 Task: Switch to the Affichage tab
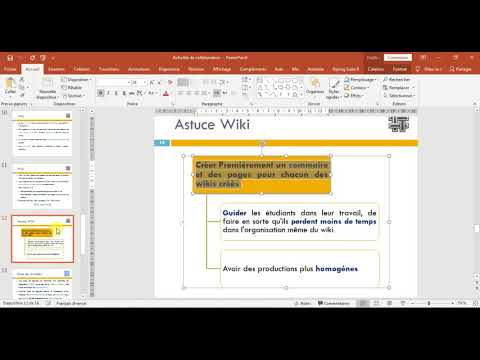tap(222, 69)
